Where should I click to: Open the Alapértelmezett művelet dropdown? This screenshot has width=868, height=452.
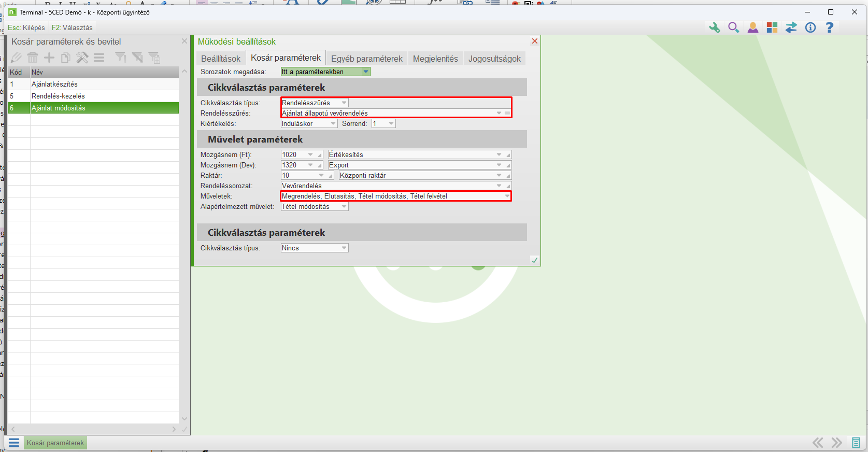(344, 206)
